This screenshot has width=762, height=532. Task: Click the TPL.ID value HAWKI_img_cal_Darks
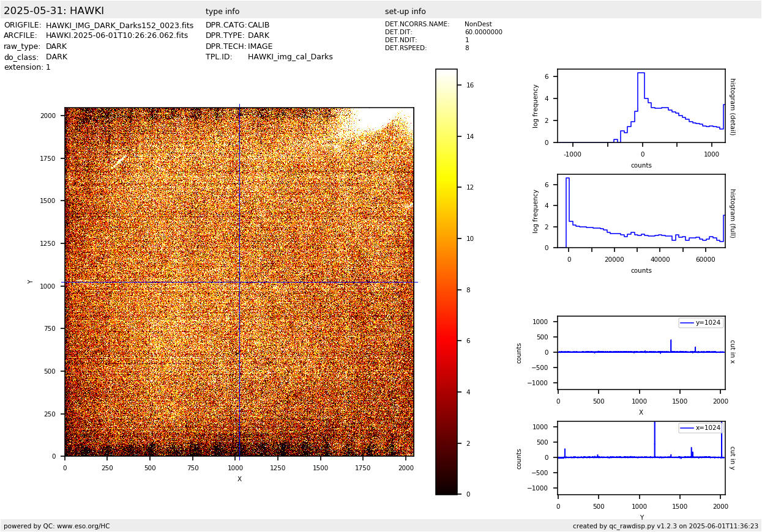[x=290, y=57]
